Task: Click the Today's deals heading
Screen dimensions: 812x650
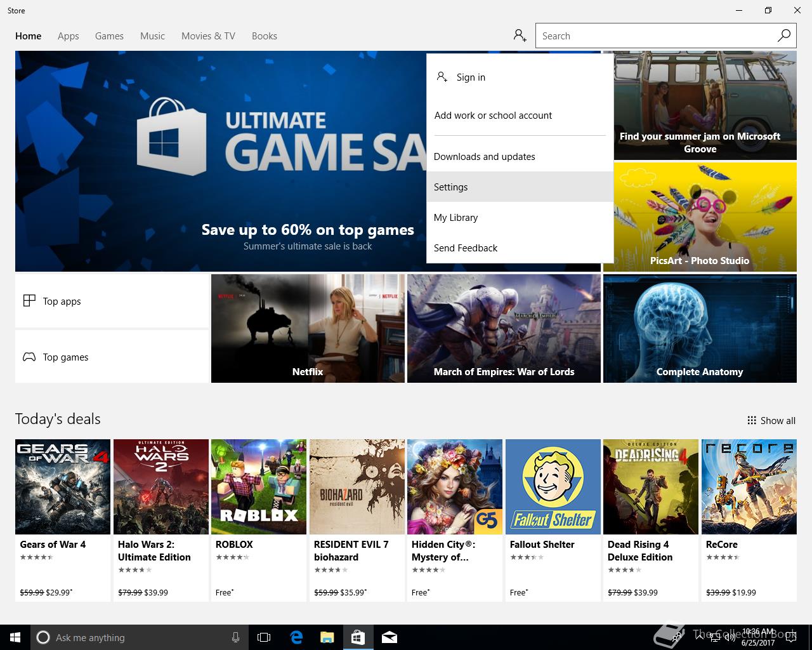Action: [x=58, y=419]
